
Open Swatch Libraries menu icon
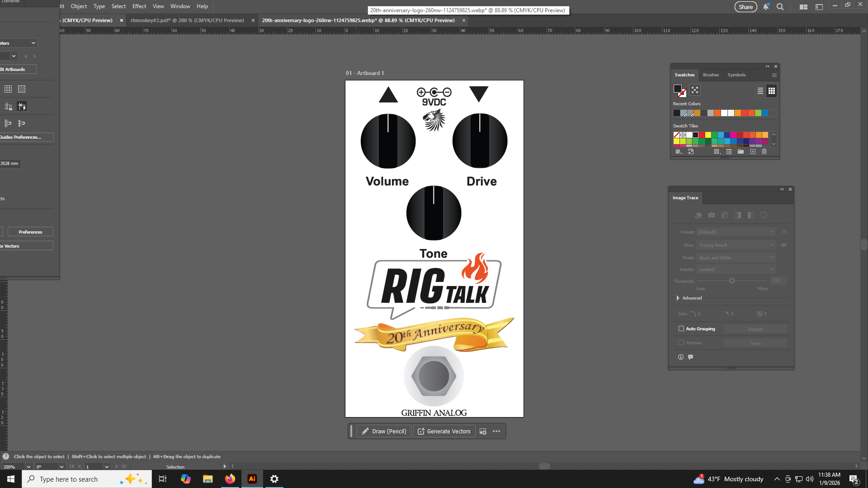pos(679,152)
